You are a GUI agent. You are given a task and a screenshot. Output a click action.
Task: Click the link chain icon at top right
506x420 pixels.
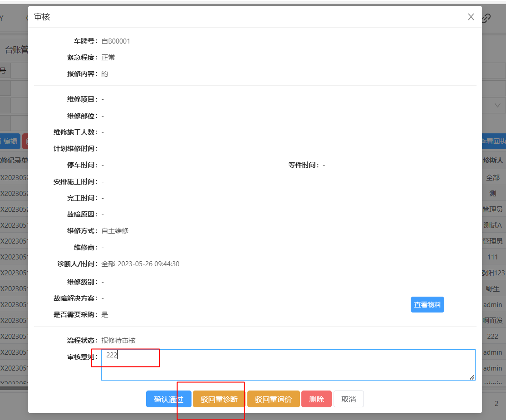[x=486, y=18]
